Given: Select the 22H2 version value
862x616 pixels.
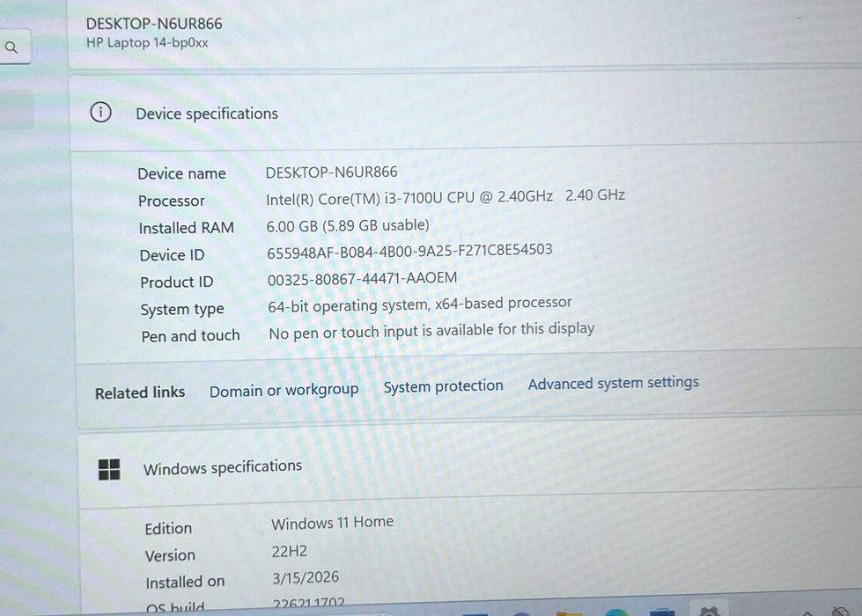Looking at the screenshot, I should [x=289, y=551].
